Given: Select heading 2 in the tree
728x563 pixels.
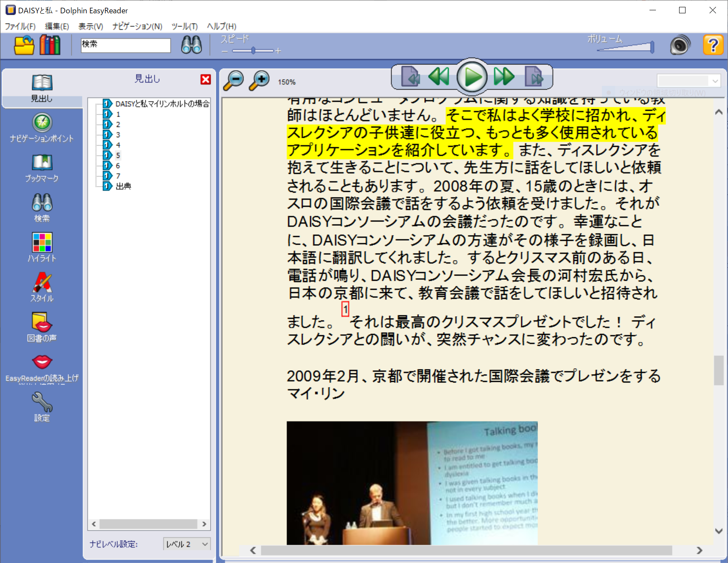Looking at the screenshot, I should click(118, 124).
